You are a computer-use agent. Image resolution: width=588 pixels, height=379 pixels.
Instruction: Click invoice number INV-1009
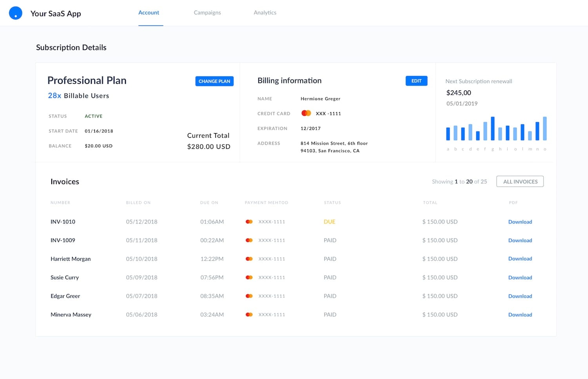[x=63, y=240]
